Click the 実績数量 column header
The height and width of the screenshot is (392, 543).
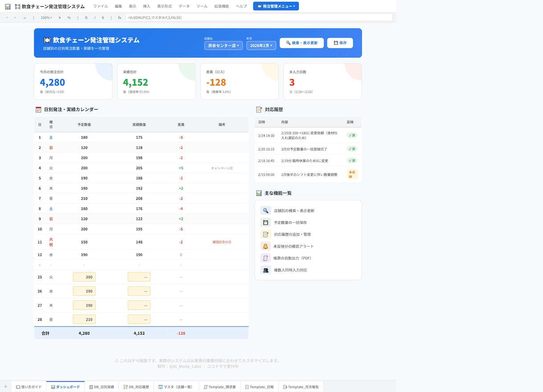[139, 125]
